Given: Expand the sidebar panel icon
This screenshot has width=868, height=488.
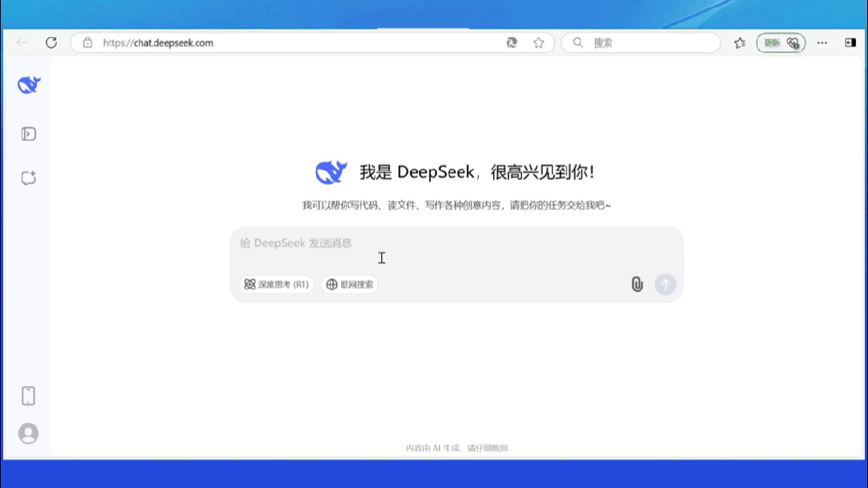Looking at the screenshot, I should [29, 134].
